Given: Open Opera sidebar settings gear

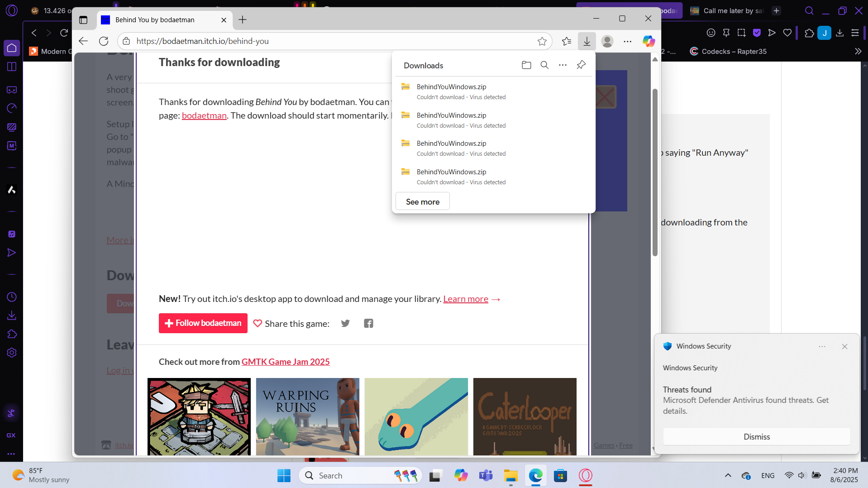Looking at the screenshot, I should pyautogui.click(x=12, y=353).
